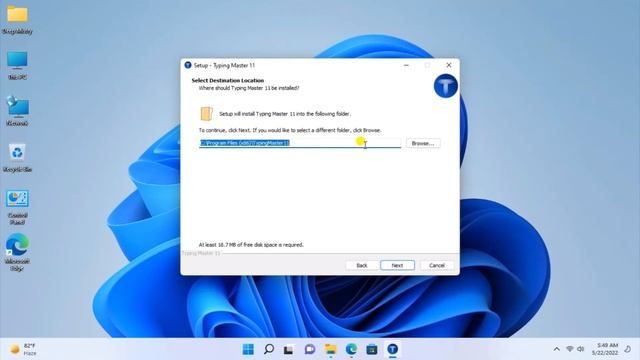Screen dimensions: 640x360
Task: Open Microsoft Store from the taskbar
Action: tap(372, 349)
